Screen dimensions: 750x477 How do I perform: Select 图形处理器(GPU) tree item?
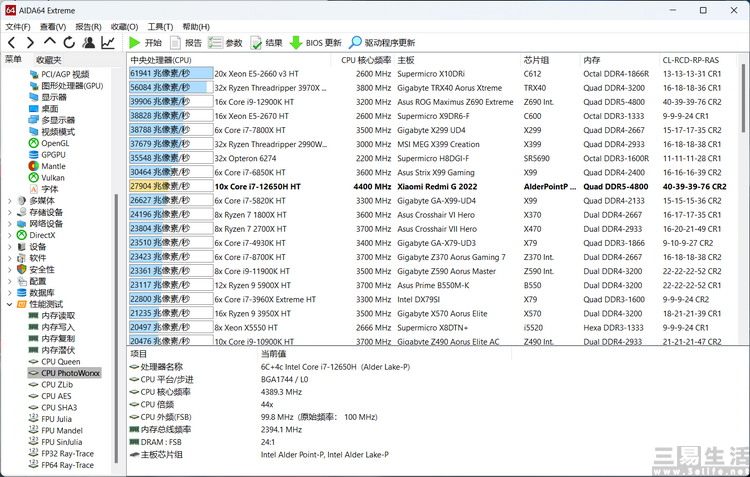72,86
